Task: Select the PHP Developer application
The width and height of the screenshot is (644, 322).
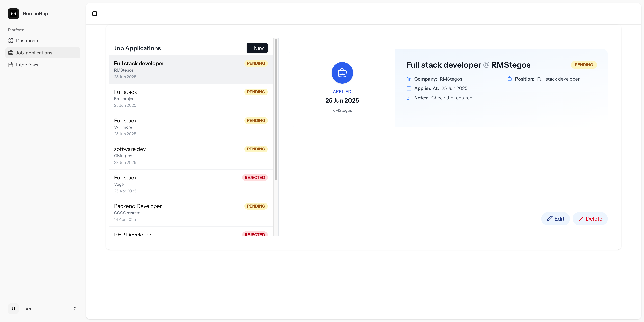Action: click(x=191, y=232)
